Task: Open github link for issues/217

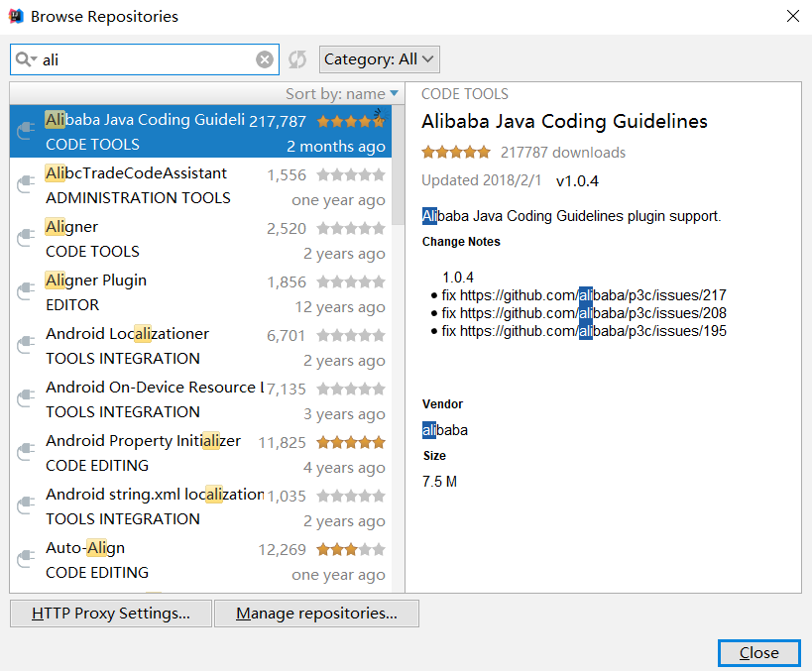Action: coord(593,295)
